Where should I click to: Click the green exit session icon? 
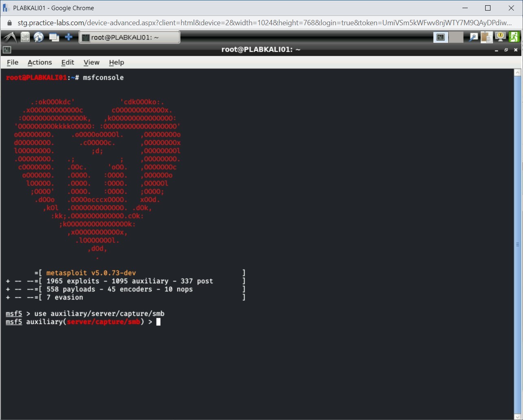pos(514,37)
